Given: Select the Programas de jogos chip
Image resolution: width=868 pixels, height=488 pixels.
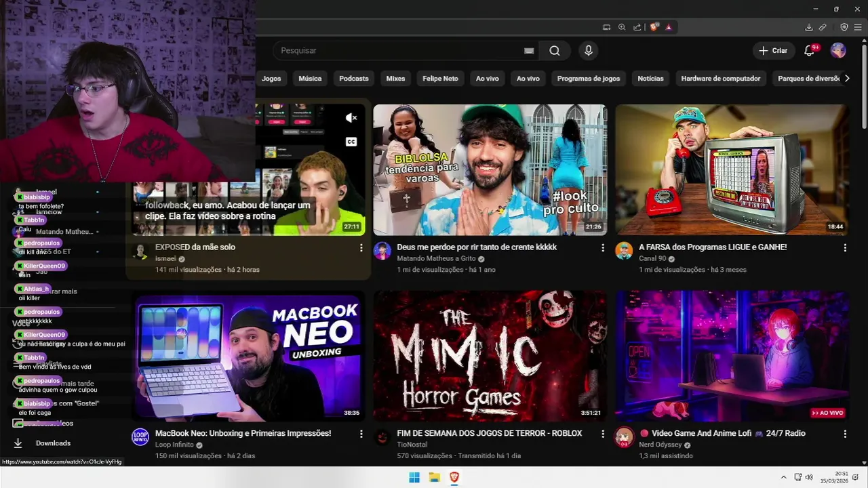Looking at the screenshot, I should tap(589, 79).
